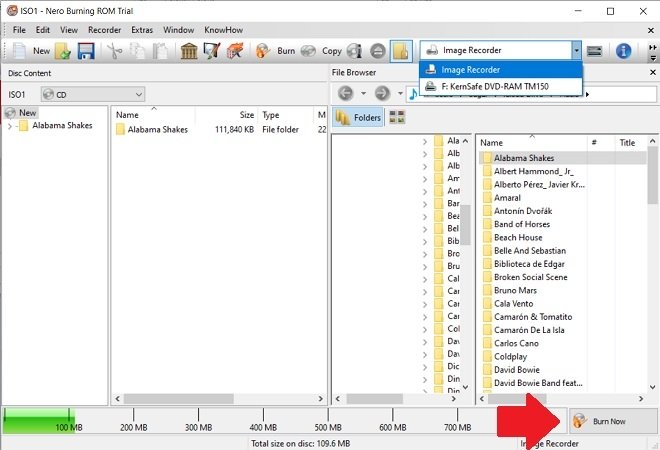Click the choose recorder drive icon
660x450 pixels.
[x=594, y=51]
